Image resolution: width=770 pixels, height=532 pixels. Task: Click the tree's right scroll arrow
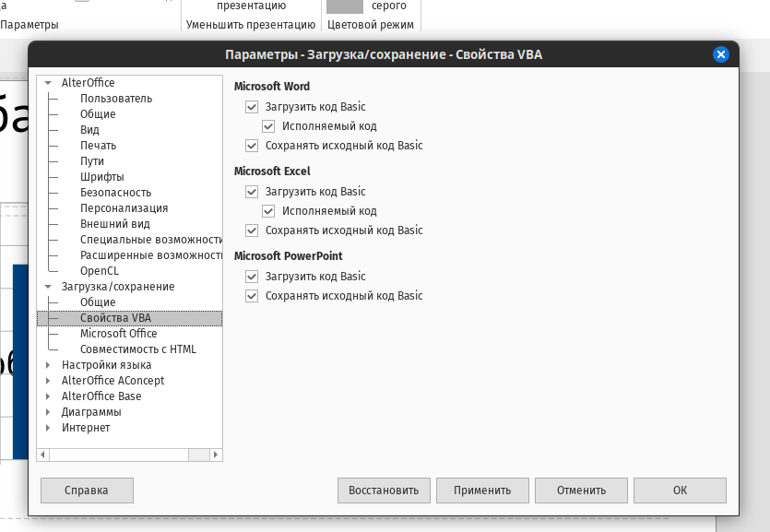pyautogui.click(x=216, y=455)
